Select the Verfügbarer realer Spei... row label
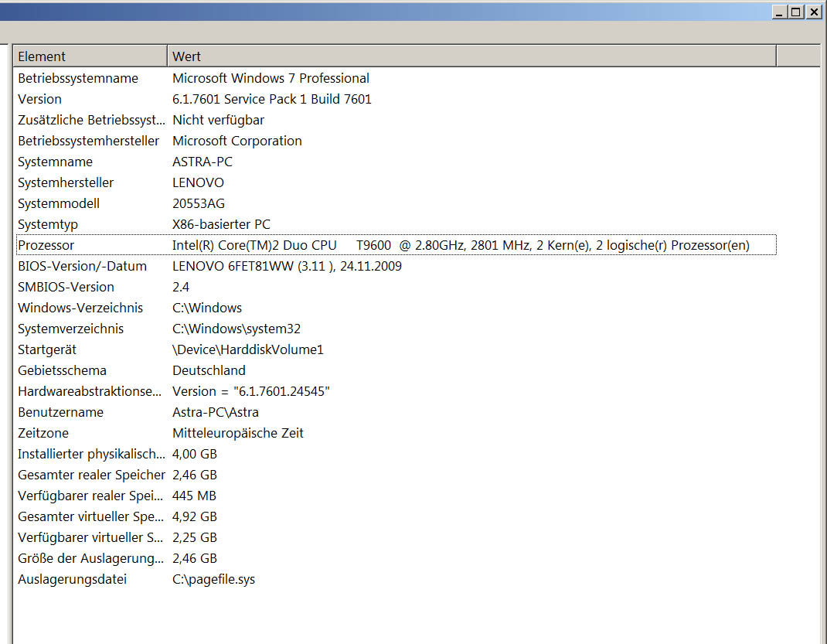Viewport: 827px width, 644px height. click(x=90, y=496)
